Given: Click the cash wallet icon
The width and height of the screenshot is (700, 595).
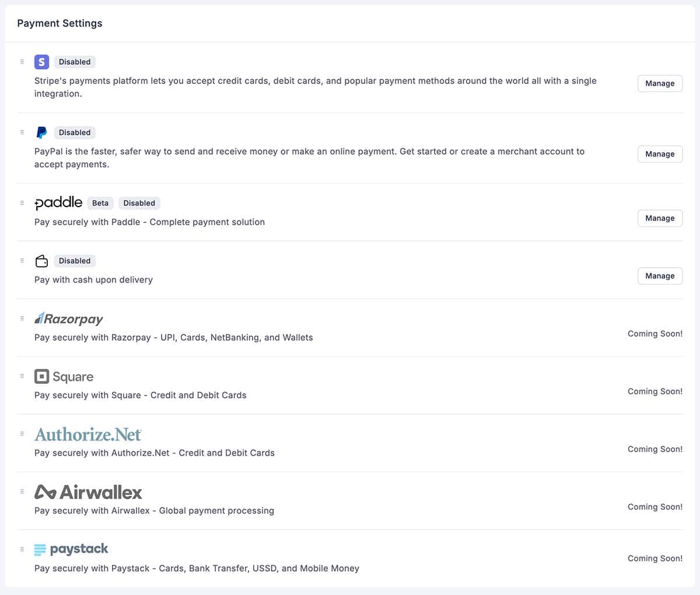Looking at the screenshot, I should tap(41, 261).
